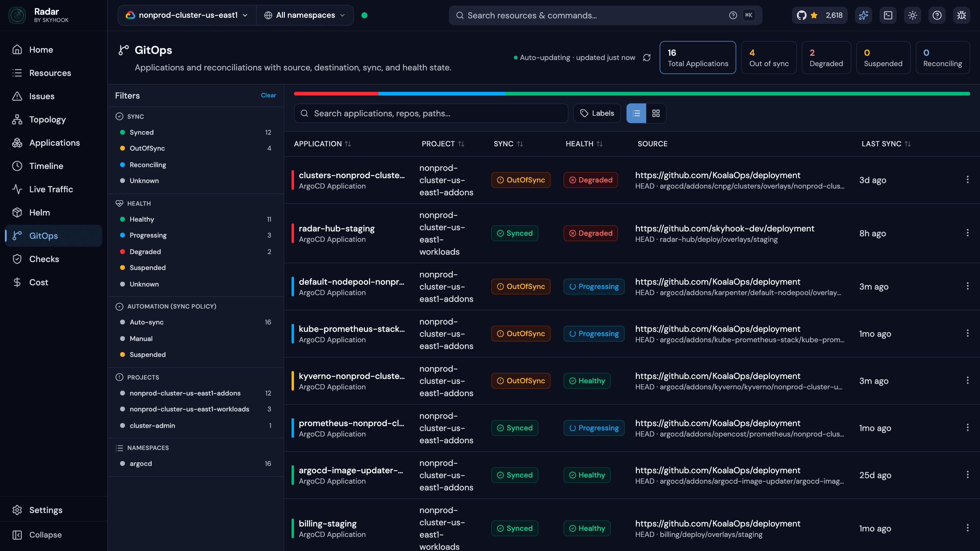The image size is (980, 551).
Task: Filter by Manual sync policy
Action: (196, 339)
